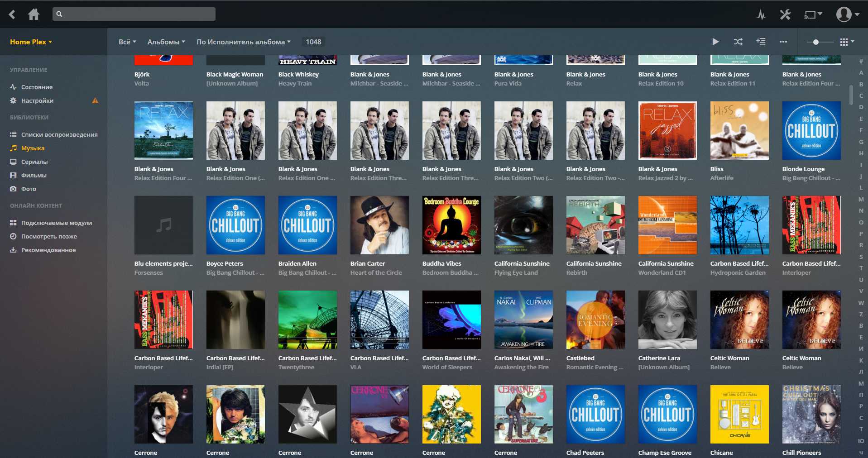
Task: Open Buddha Vibes Bedroom Buddha cover
Action: point(451,225)
